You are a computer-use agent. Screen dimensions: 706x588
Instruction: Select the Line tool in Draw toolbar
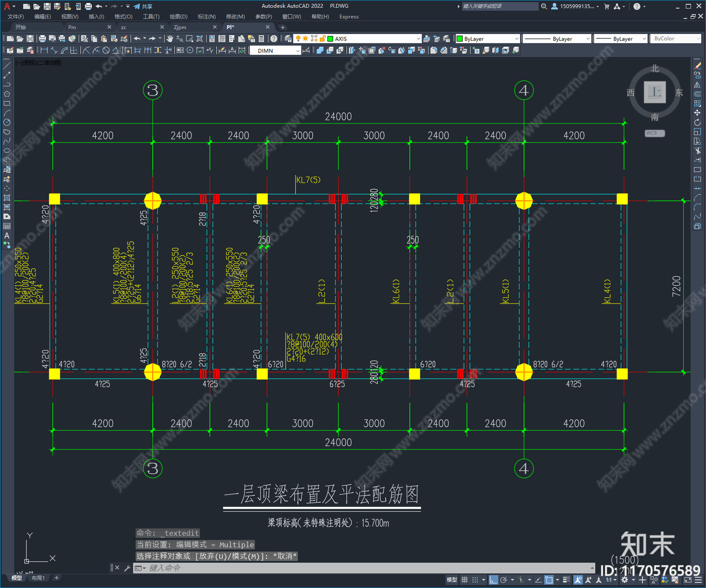tap(7, 66)
